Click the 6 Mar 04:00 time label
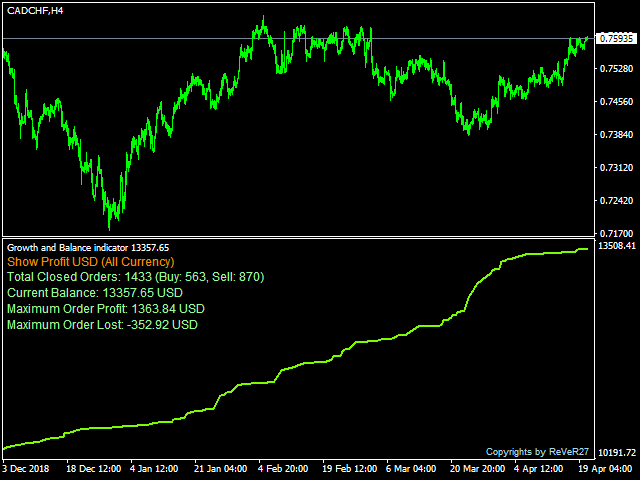Image resolution: width=640 pixels, height=480 pixels. [x=411, y=469]
